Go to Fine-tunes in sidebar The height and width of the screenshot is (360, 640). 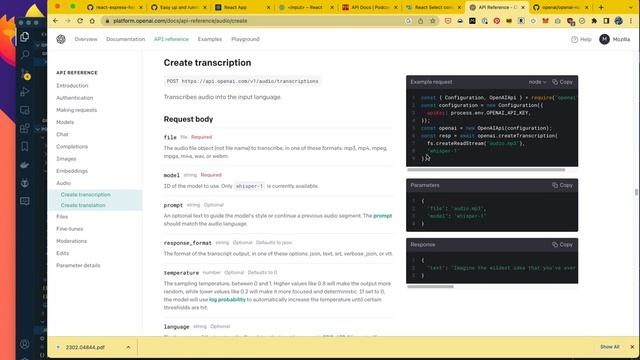click(x=70, y=229)
